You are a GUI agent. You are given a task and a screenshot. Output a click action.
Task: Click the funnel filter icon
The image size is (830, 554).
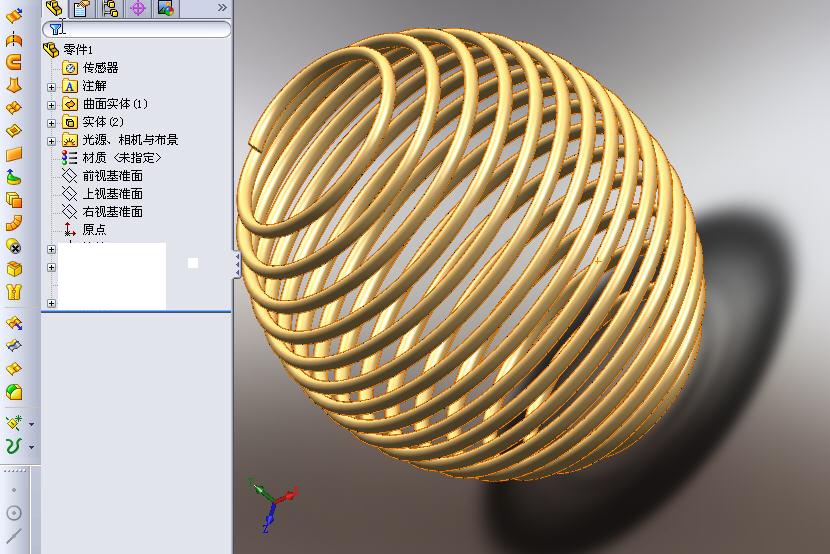[x=56, y=29]
